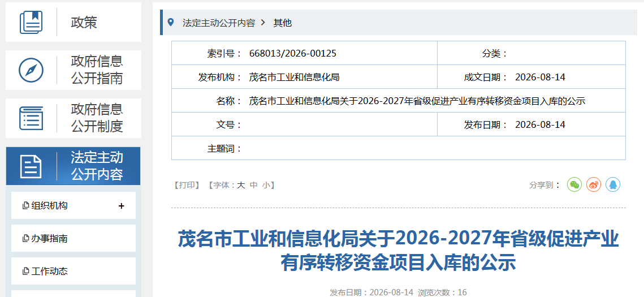
Task: Click the 索引号 label cell
Action: pyautogui.click(x=226, y=53)
